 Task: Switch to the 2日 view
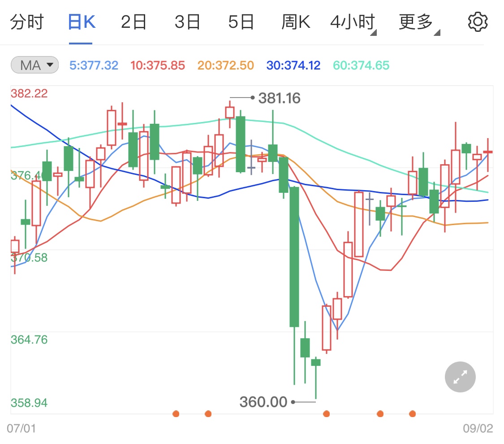point(134,22)
